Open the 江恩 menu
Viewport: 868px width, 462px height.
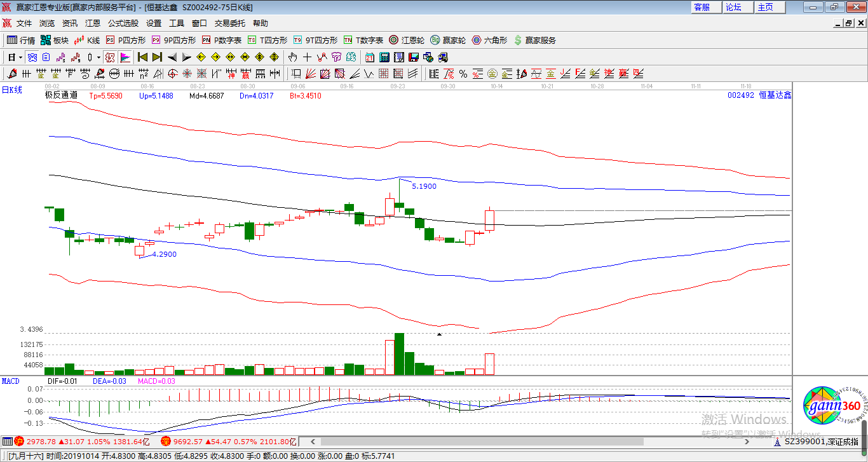93,23
